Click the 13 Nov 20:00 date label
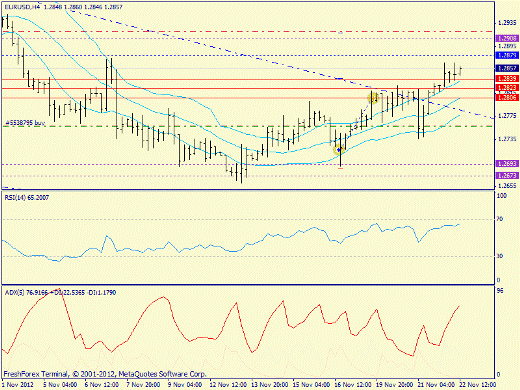Viewport: 520px width, 390px height. coord(270,385)
